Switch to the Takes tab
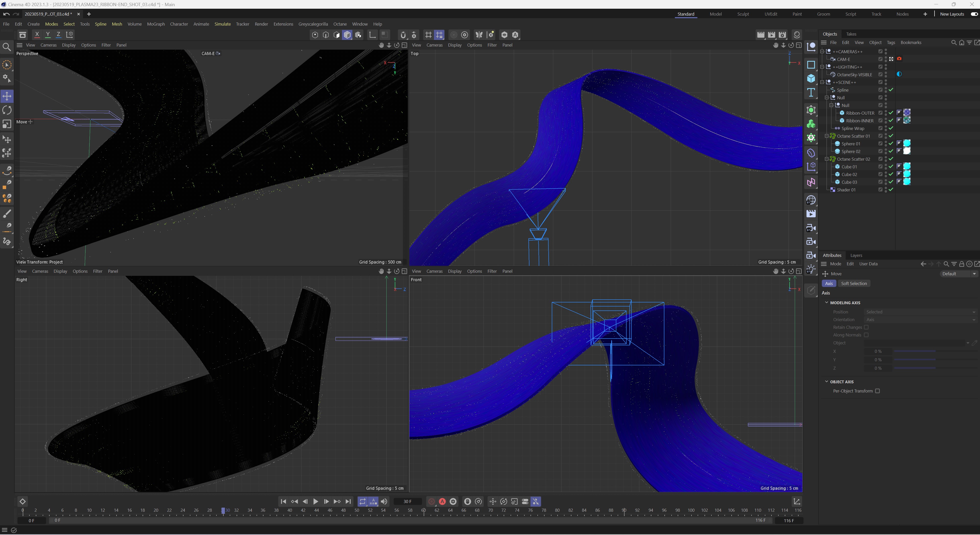This screenshot has height=535, width=980. tap(851, 34)
